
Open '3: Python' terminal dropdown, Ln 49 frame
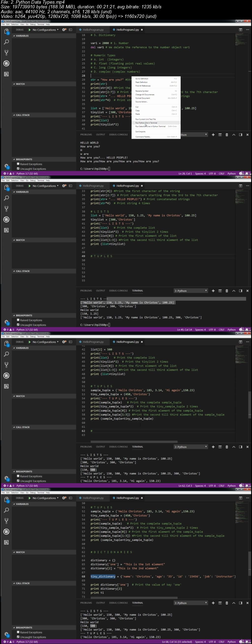(x=191, y=291)
